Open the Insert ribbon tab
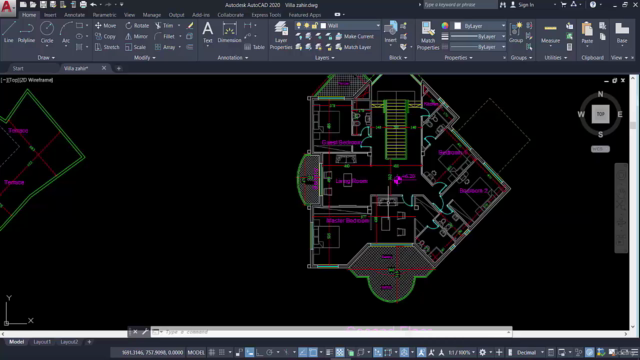The height and width of the screenshot is (360, 640). [50, 15]
